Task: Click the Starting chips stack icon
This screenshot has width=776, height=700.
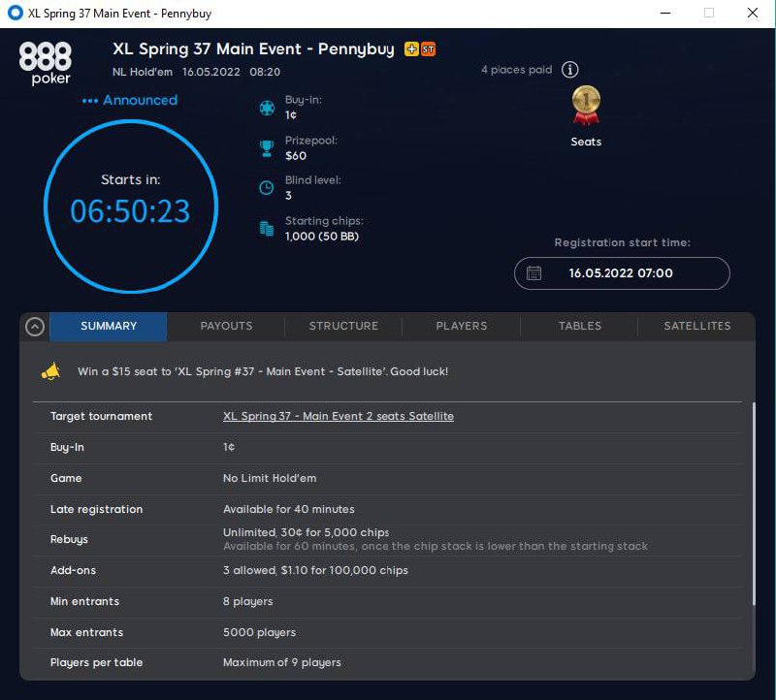Action: (x=267, y=229)
